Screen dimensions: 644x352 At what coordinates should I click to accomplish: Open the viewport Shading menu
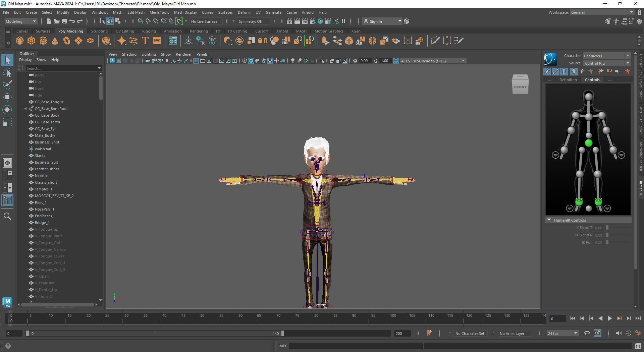point(129,54)
